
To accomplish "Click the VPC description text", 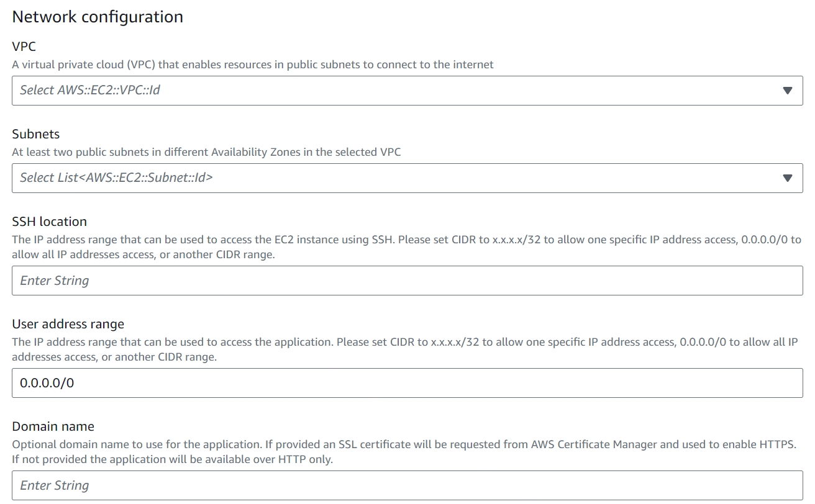I will tap(253, 65).
